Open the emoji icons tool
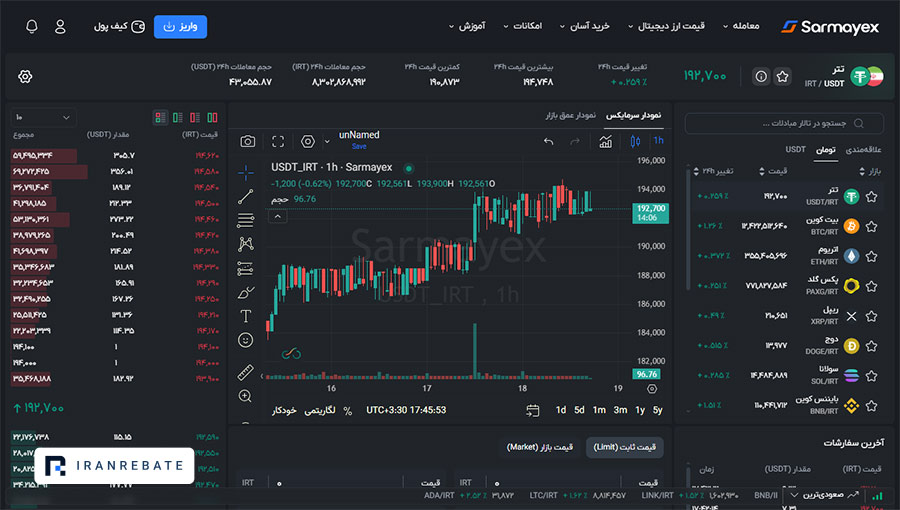This screenshot has width=900, height=510. pos(245,340)
